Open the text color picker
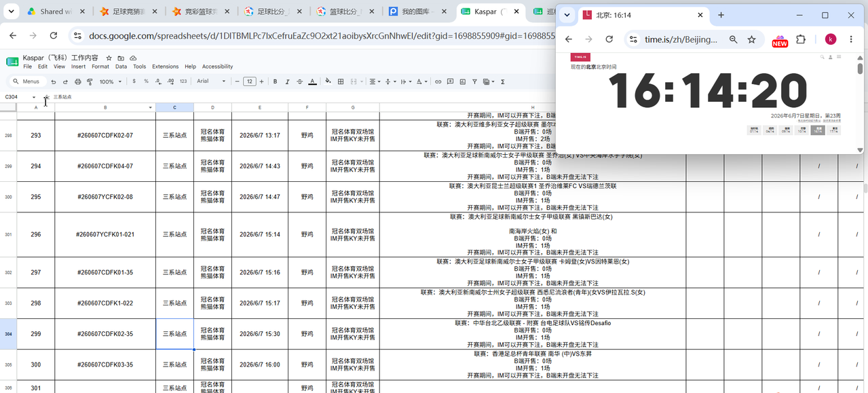 coord(312,81)
